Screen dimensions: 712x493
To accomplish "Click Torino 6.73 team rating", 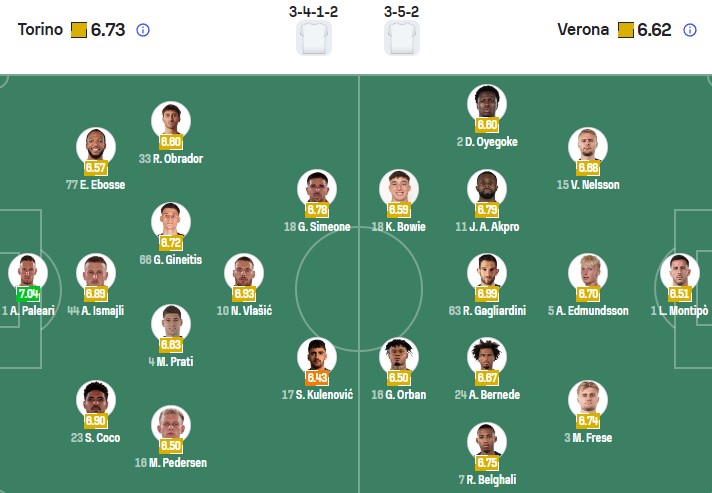I will [x=107, y=30].
